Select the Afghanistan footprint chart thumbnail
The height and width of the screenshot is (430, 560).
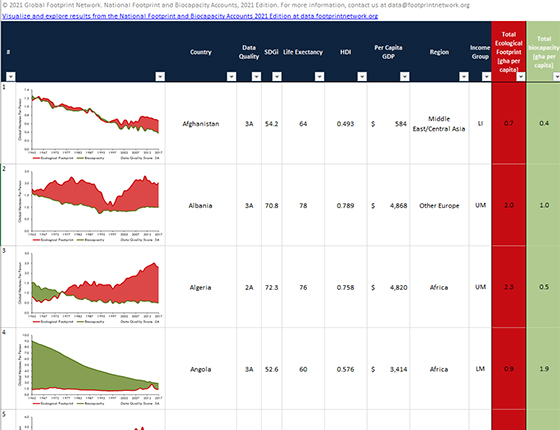coord(90,124)
